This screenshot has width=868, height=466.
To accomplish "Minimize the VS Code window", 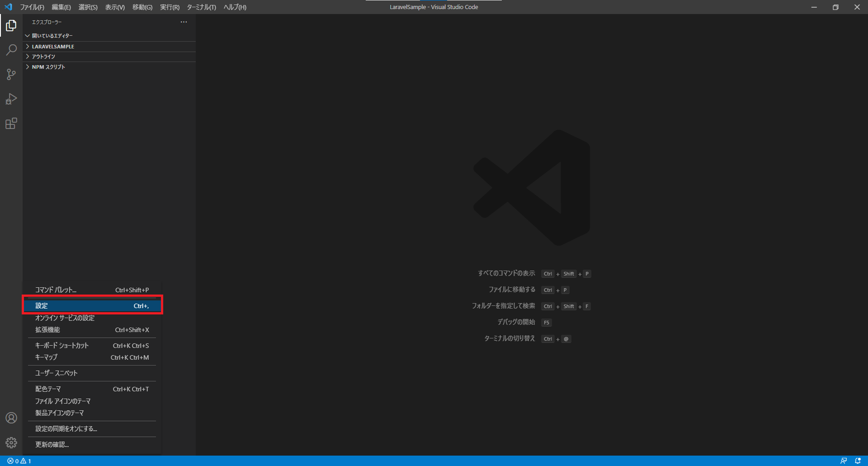I will (814, 7).
